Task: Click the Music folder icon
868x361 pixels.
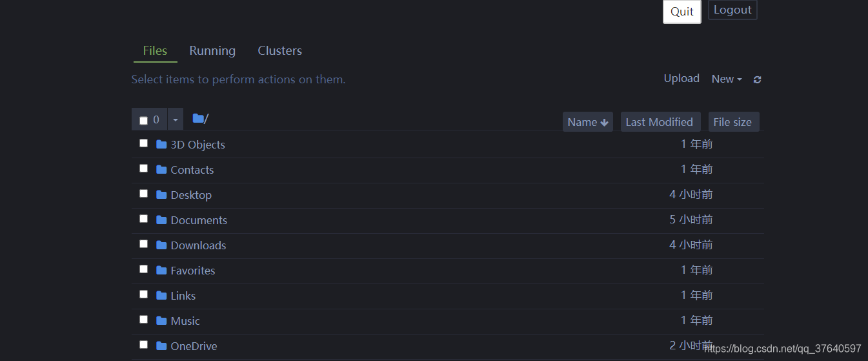Action: tap(161, 320)
